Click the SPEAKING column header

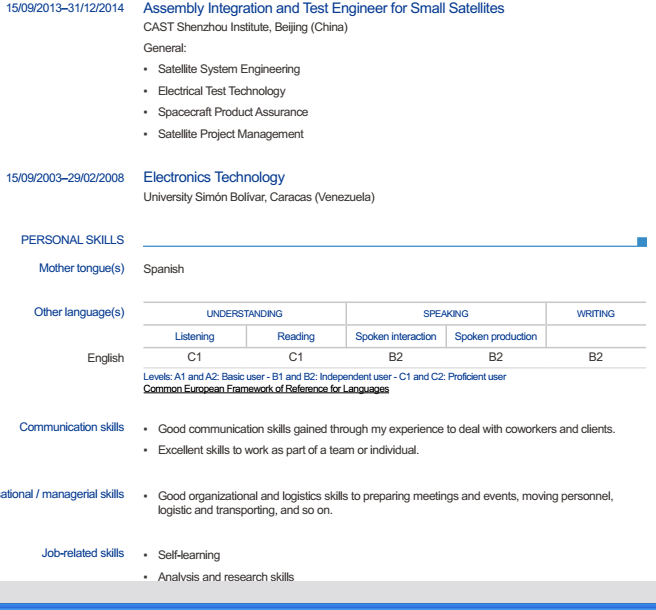[445, 314]
